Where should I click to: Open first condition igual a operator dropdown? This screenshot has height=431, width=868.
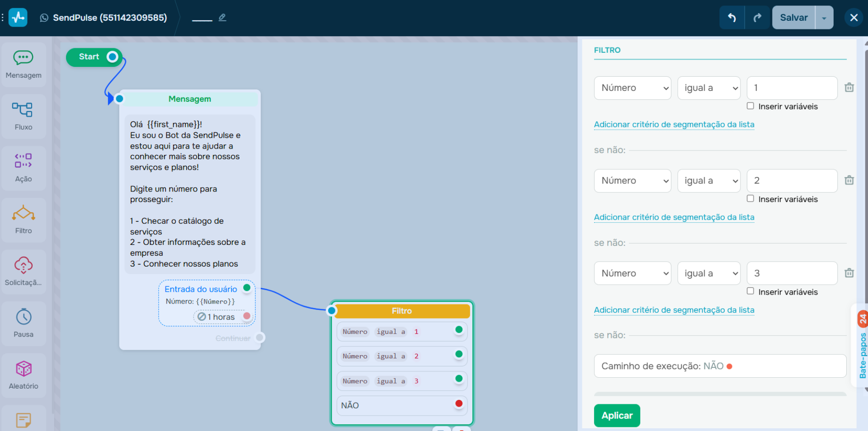click(x=709, y=88)
